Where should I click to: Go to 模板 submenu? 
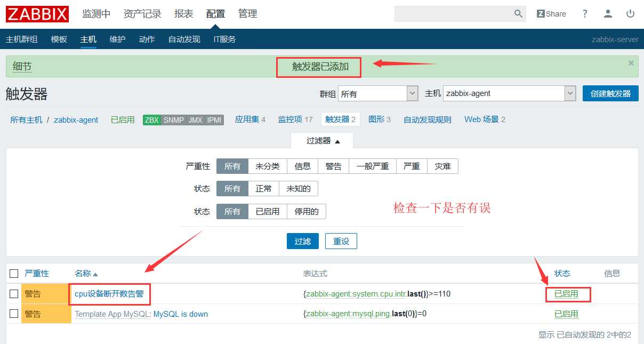(59, 39)
